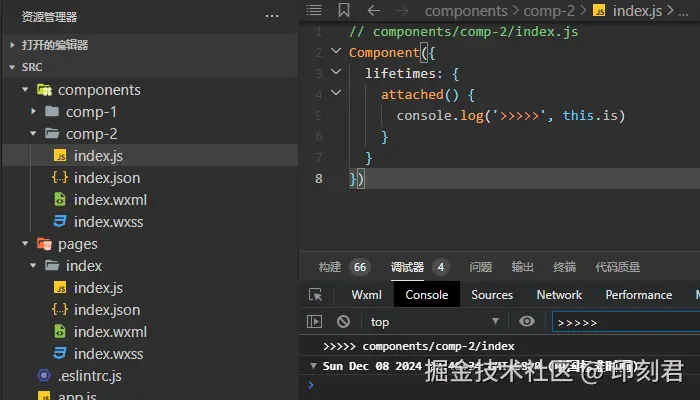Open index.wxml under comp-2

[x=110, y=200]
